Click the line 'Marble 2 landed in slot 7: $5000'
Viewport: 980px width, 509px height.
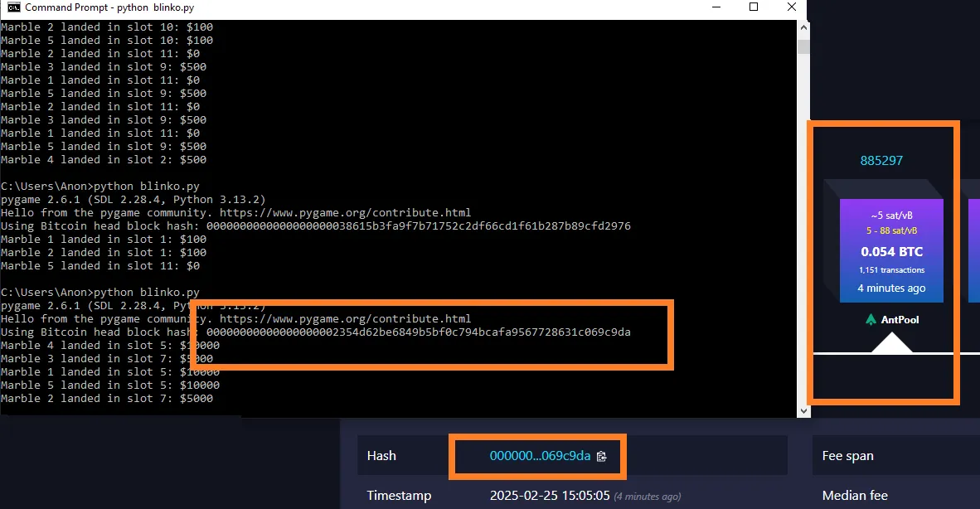click(107, 399)
